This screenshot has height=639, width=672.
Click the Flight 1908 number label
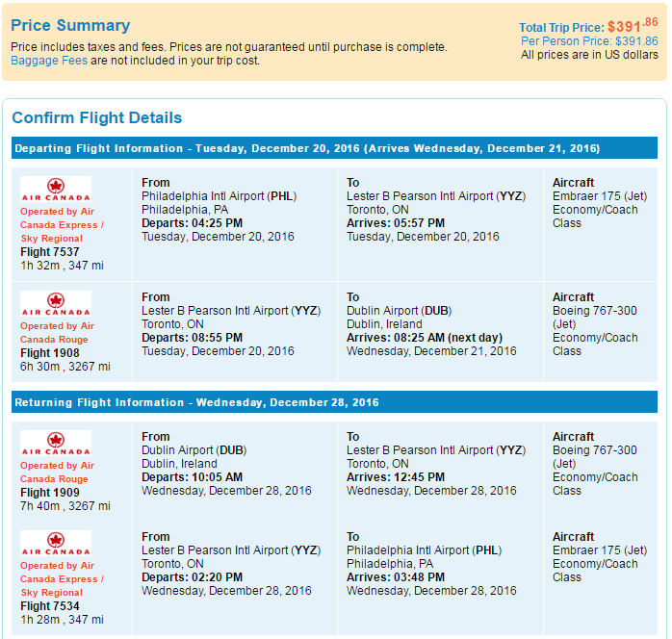pos(50,353)
